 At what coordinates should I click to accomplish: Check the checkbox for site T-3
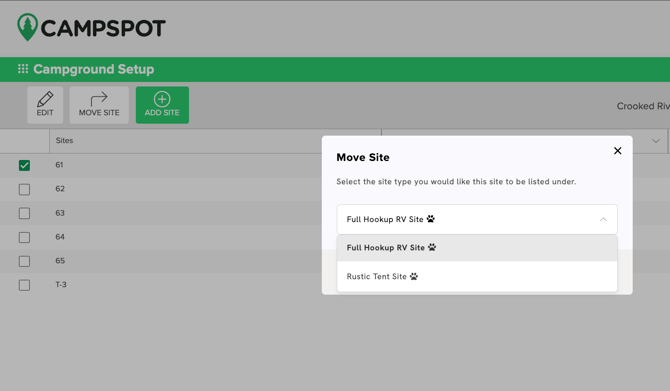(x=24, y=285)
